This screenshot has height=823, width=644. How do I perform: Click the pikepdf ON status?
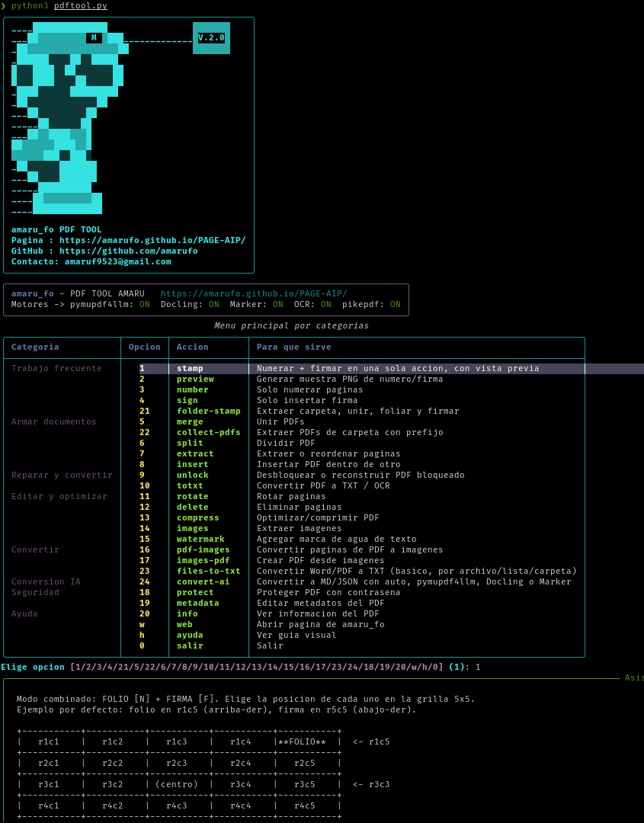(x=396, y=304)
